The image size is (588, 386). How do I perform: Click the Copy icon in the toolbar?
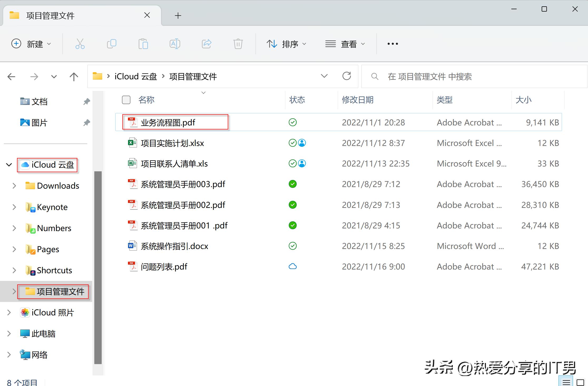coord(111,44)
